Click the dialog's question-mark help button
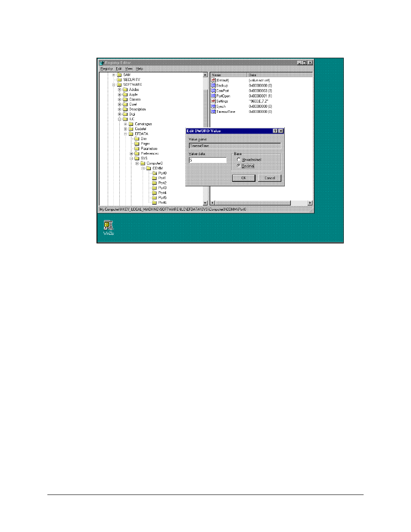Viewport: 411px width, 532px height. coord(275,131)
